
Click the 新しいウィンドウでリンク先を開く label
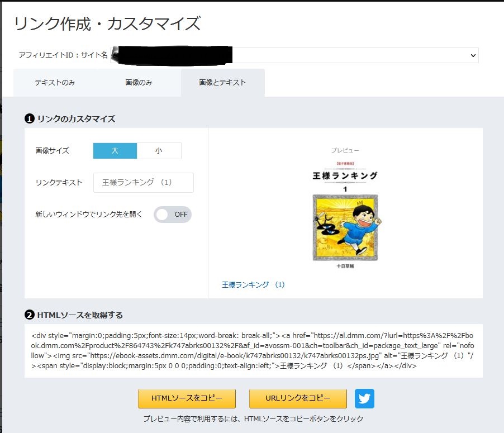click(89, 215)
